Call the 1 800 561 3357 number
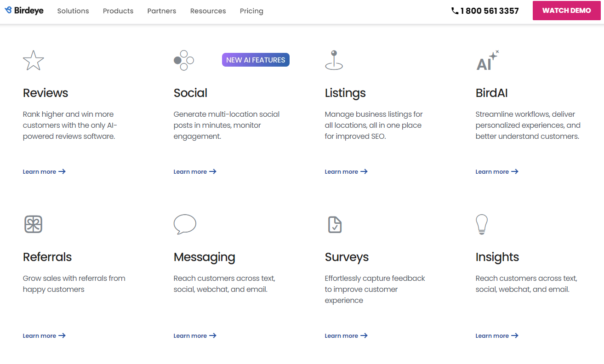Image resolution: width=604 pixels, height=364 pixels. click(x=485, y=11)
